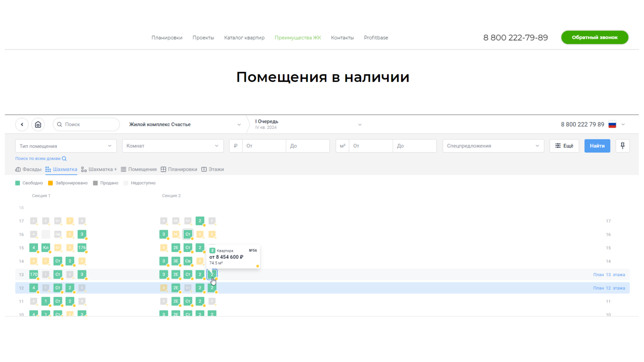Click the home icon button
Screen dimensions: 644x362
(x=38, y=125)
